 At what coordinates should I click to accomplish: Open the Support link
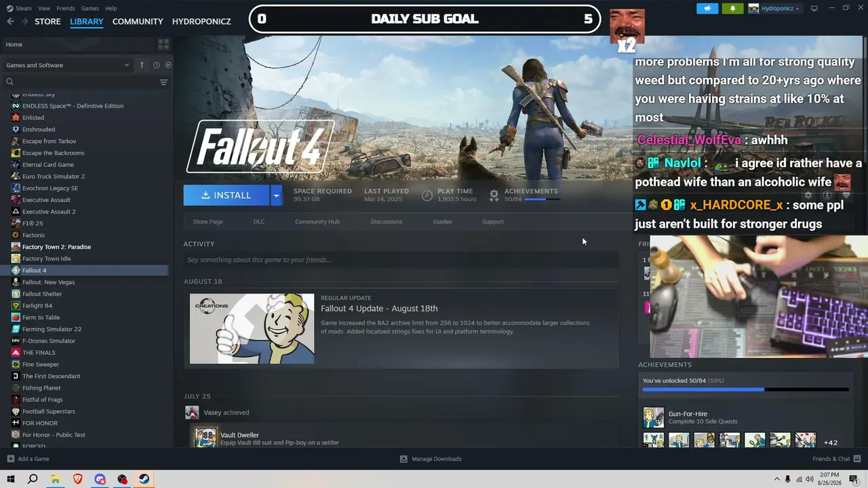click(493, 222)
